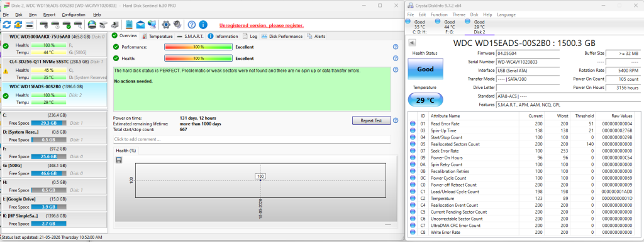Click the toolbar question mark help icon

(191, 25)
